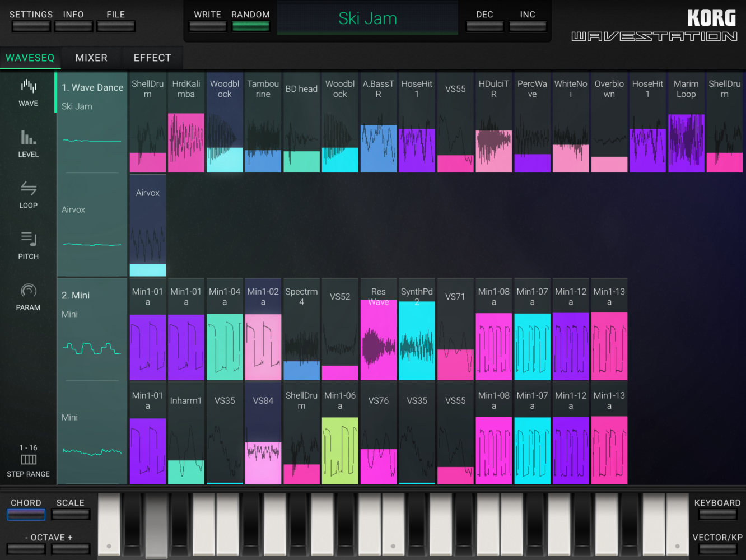Select the Airvox sequence row in Wave Dance
The width and height of the screenshot is (746, 560).
92,225
